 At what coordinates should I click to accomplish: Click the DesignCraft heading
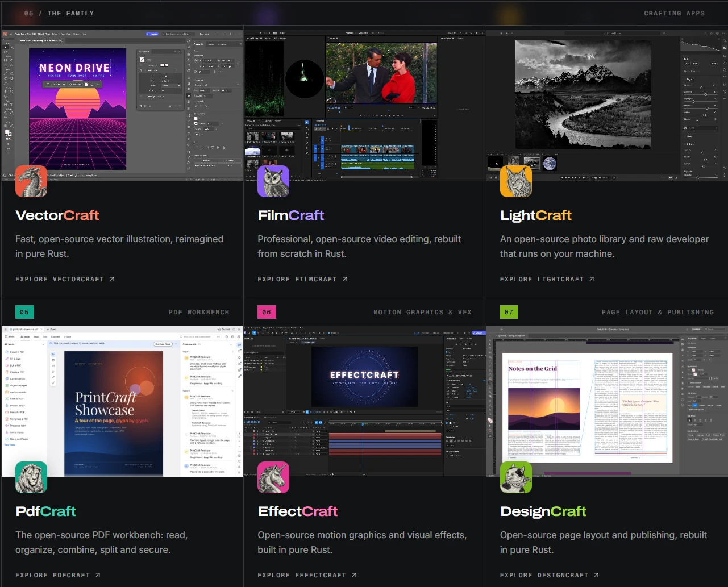(543, 511)
